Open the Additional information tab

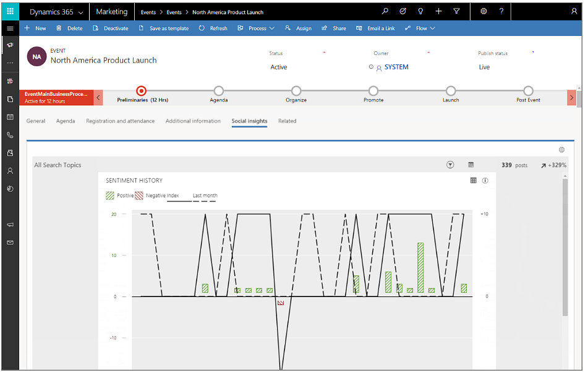click(x=193, y=121)
